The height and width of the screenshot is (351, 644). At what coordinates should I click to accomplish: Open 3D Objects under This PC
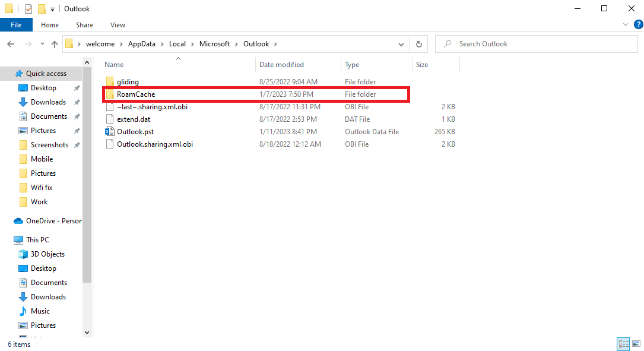click(x=47, y=254)
